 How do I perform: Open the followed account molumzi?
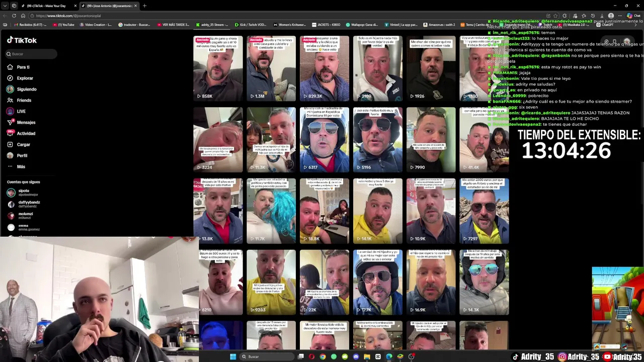20,215
